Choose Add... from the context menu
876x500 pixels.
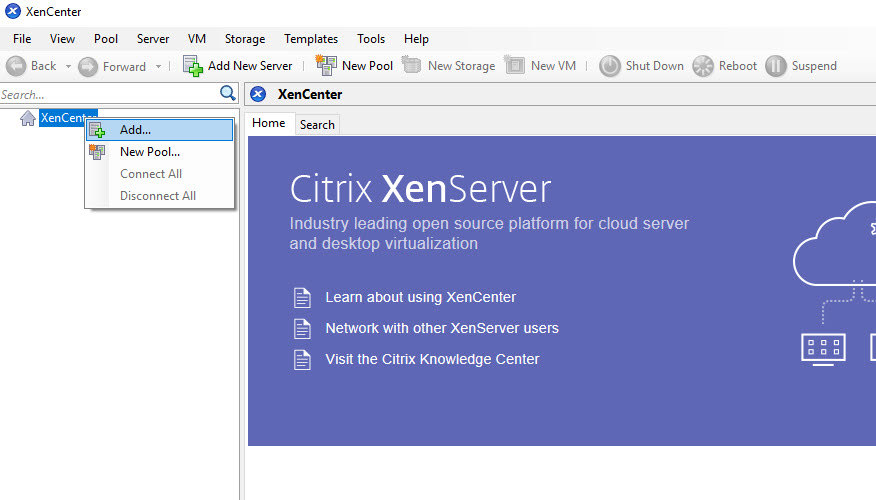tap(135, 130)
